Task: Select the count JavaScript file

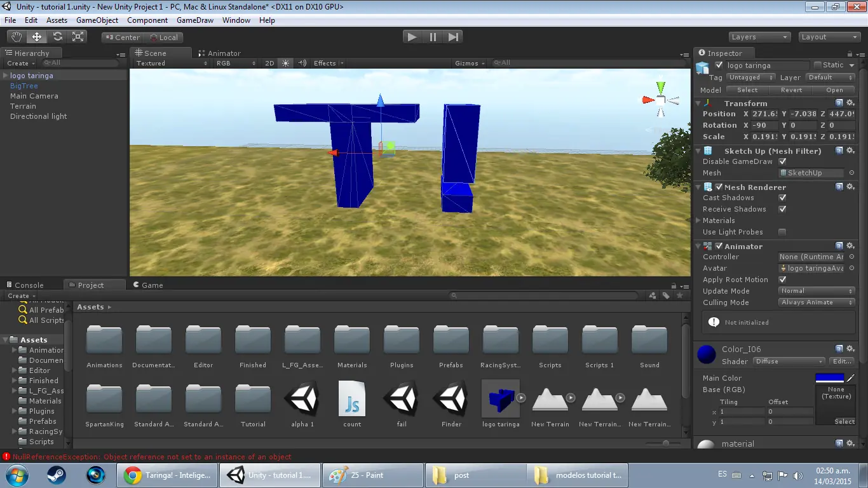Action: [352, 404]
